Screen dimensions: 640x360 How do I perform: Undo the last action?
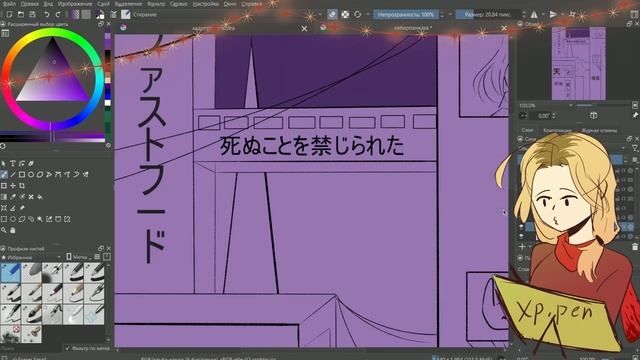pos(47,14)
